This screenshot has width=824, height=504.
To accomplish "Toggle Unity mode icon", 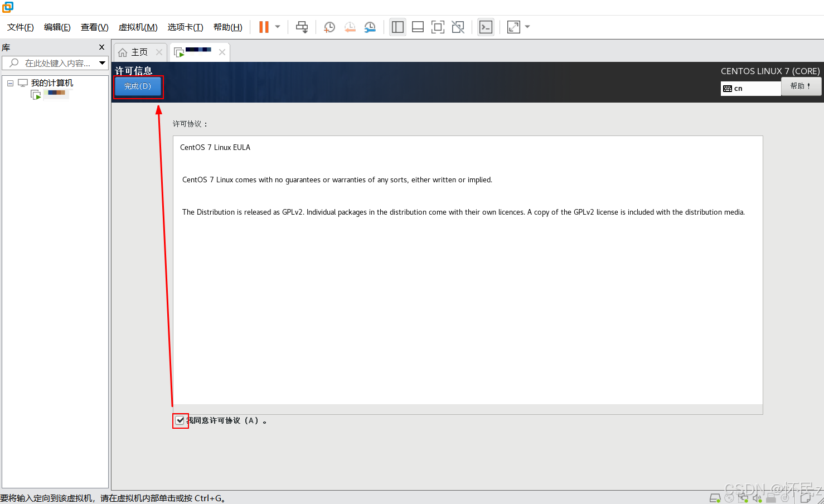I will pos(458,27).
